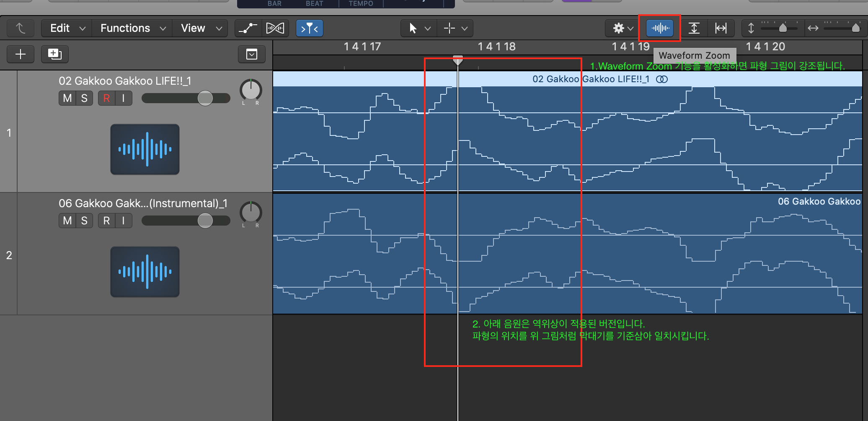The image size is (868, 421).
Task: Click the volume slider on track 1
Action: 205,98
